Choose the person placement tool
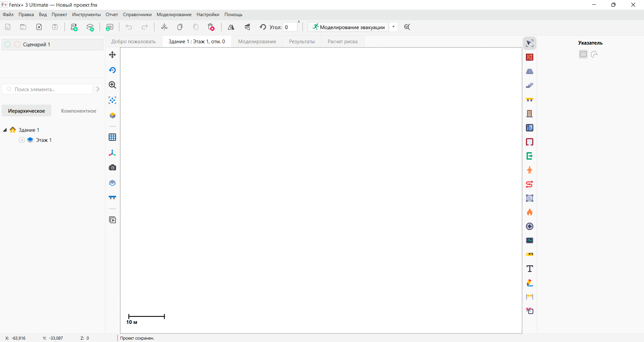The height and width of the screenshot is (342, 644). pyautogui.click(x=530, y=170)
